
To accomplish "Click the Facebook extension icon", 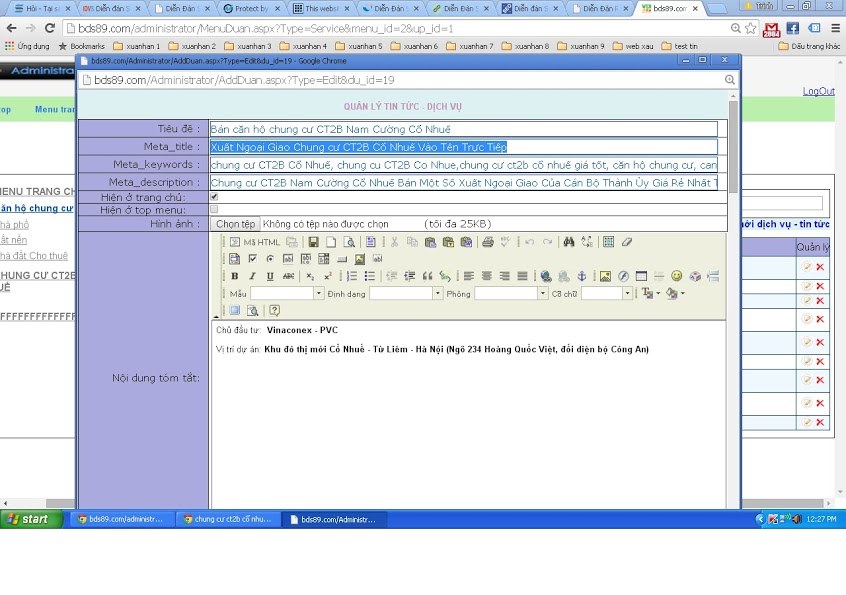I will pos(793,28).
